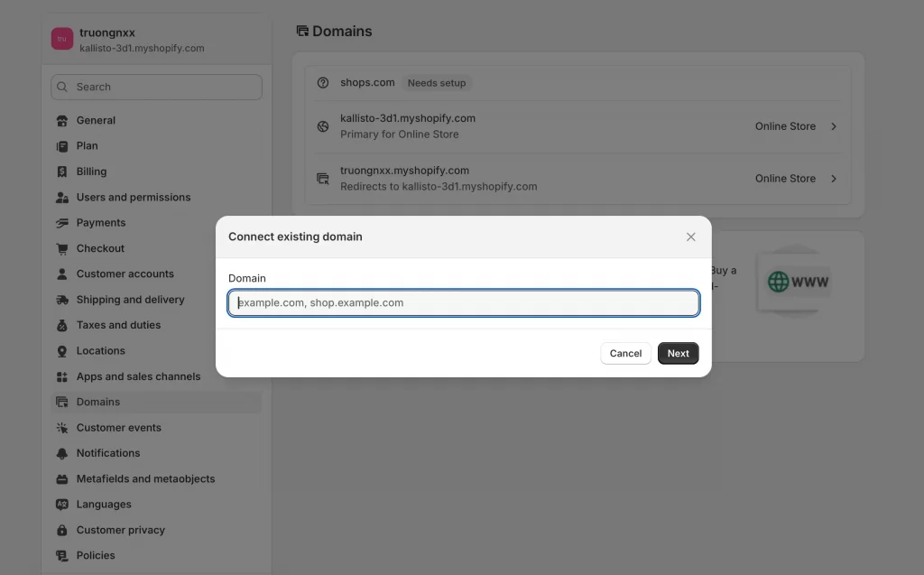This screenshot has height=575, width=924.
Task: Open the shops.com Needs setup row
Action: click(x=367, y=83)
